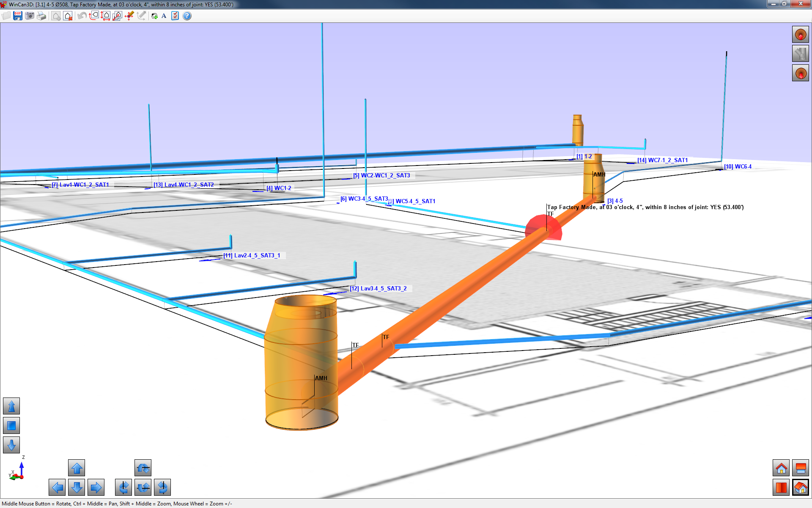Image resolution: width=812 pixels, height=508 pixels.
Task: Click the camera snapshot icon in the toolbar
Action: click(x=30, y=16)
